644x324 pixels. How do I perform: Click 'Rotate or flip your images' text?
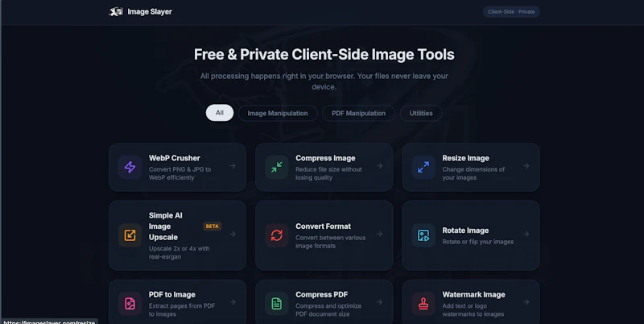tap(477, 242)
